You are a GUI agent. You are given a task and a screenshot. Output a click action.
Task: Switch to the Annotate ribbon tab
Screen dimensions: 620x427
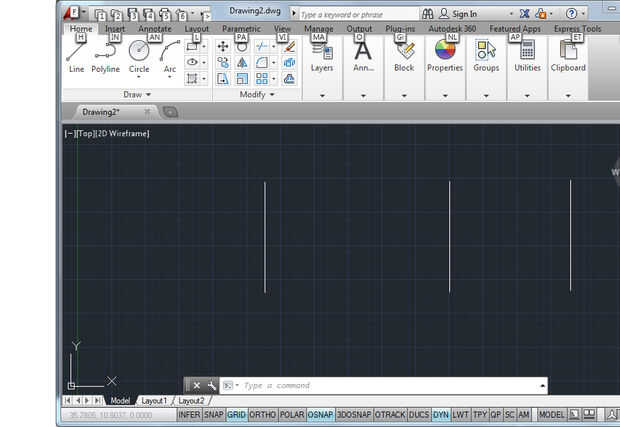pyautogui.click(x=155, y=28)
